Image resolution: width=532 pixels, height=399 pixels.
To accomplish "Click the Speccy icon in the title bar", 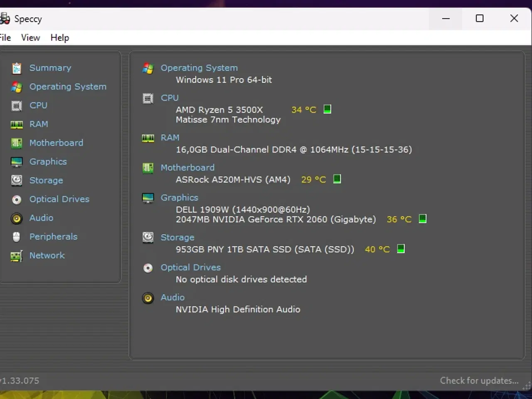I will pos(5,18).
